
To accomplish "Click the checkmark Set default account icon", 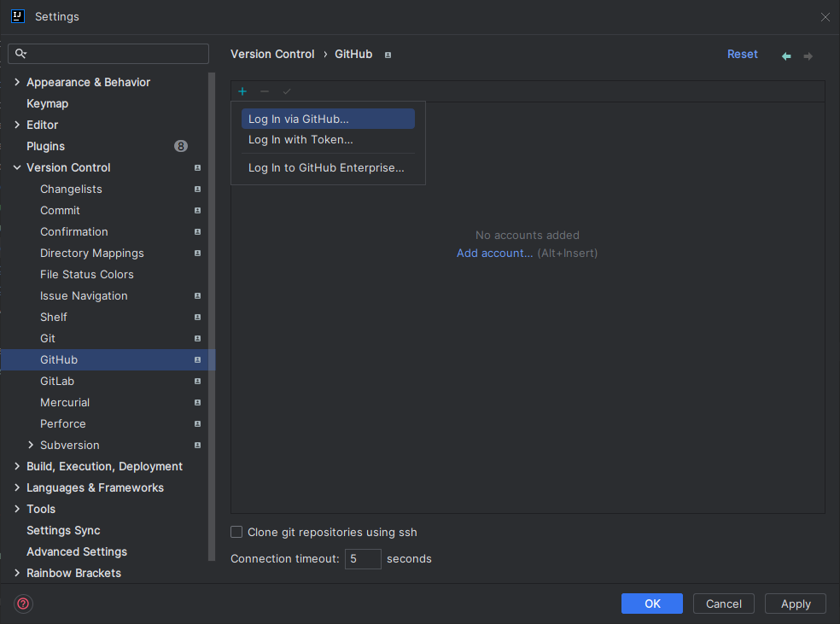I will point(287,91).
